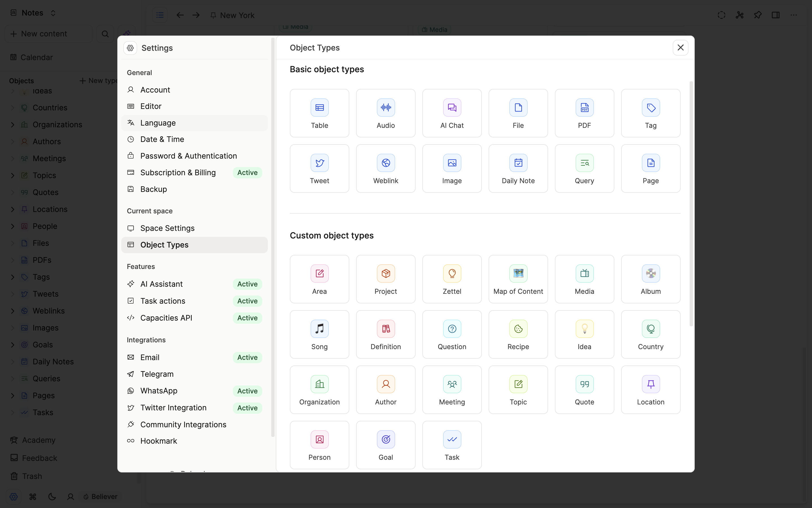Viewport: 812px width, 508px height.
Task: Open the PDF object type
Action: 584,113
